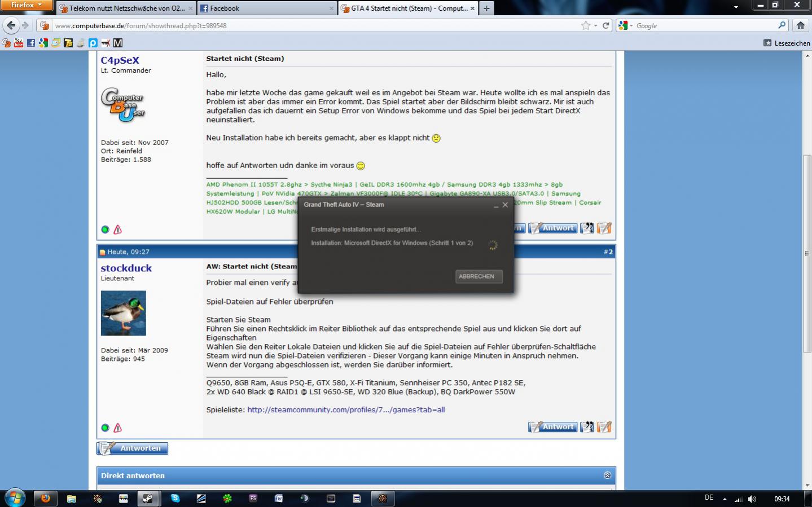Click the page vertical scrollbar thumb
This screenshot has height=507, width=812.
807,253
